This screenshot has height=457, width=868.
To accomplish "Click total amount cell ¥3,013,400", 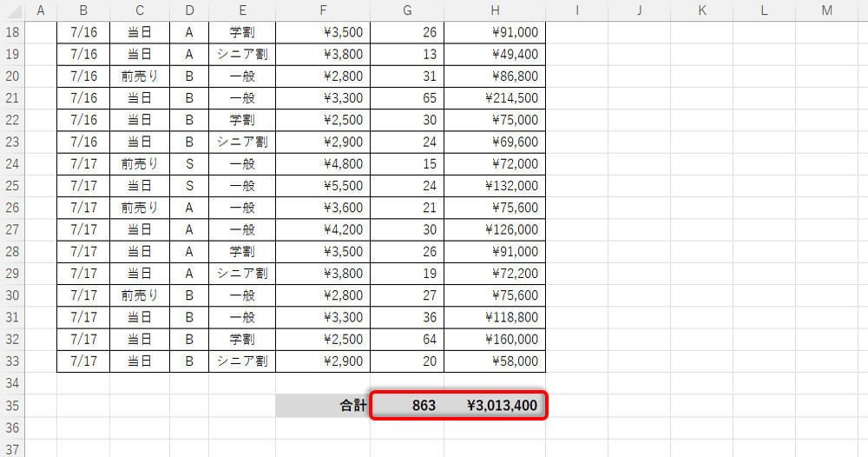I will click(495, 406).
